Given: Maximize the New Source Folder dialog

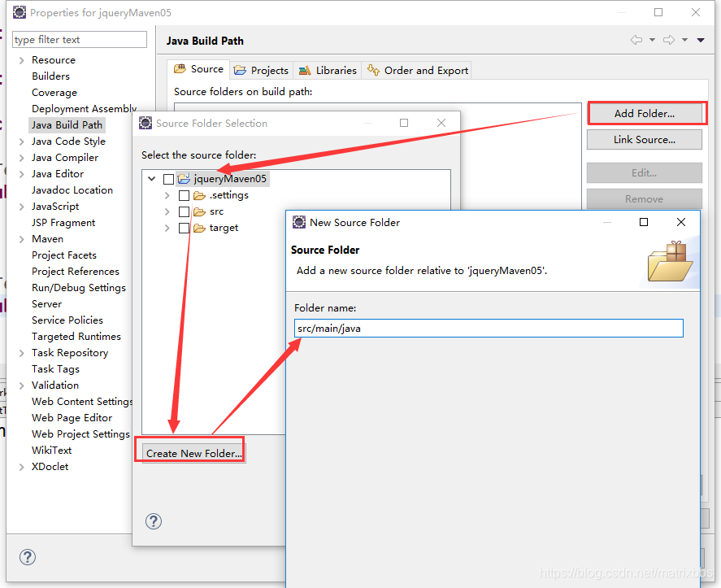Looking at the screenshot, I should (x=644, y=222).
